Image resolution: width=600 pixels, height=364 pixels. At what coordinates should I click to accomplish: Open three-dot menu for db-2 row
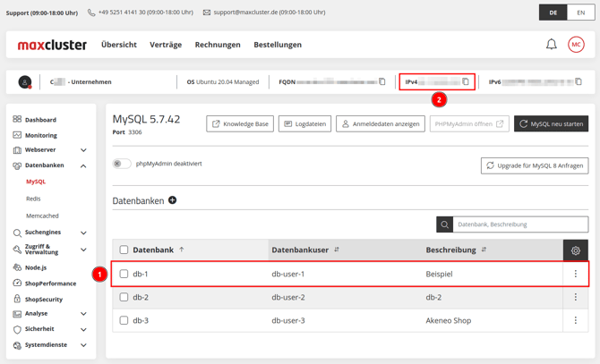click(575, 297)
